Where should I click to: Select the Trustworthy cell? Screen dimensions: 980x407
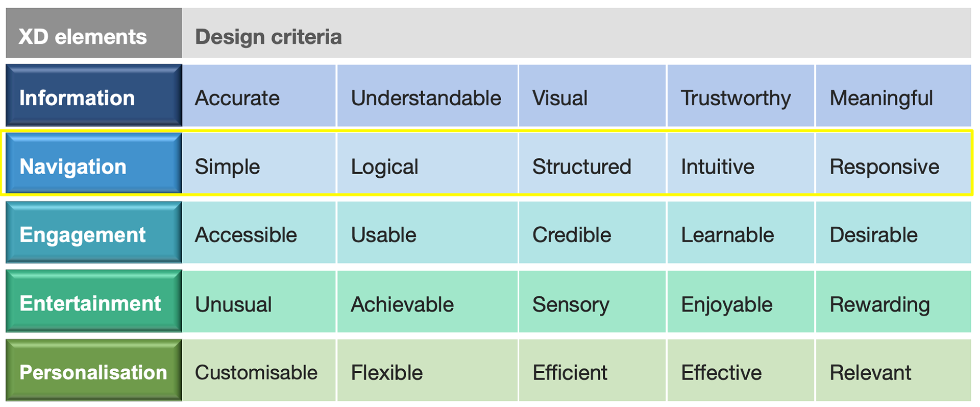(741, 95)
